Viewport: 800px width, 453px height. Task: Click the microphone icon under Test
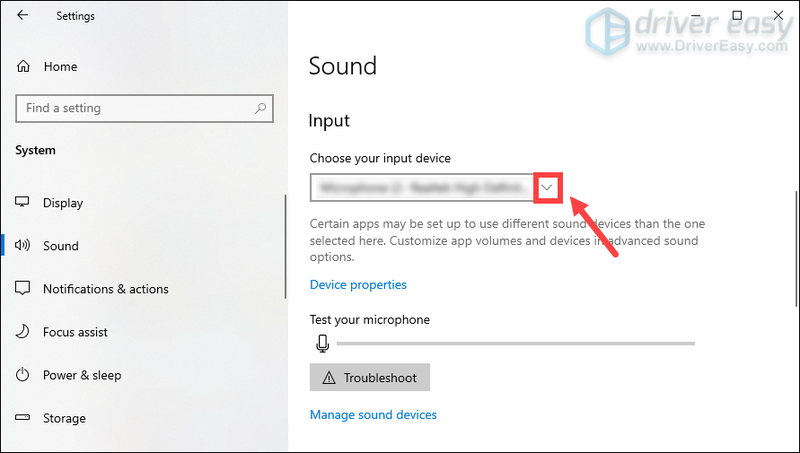(x=322, y=343)
